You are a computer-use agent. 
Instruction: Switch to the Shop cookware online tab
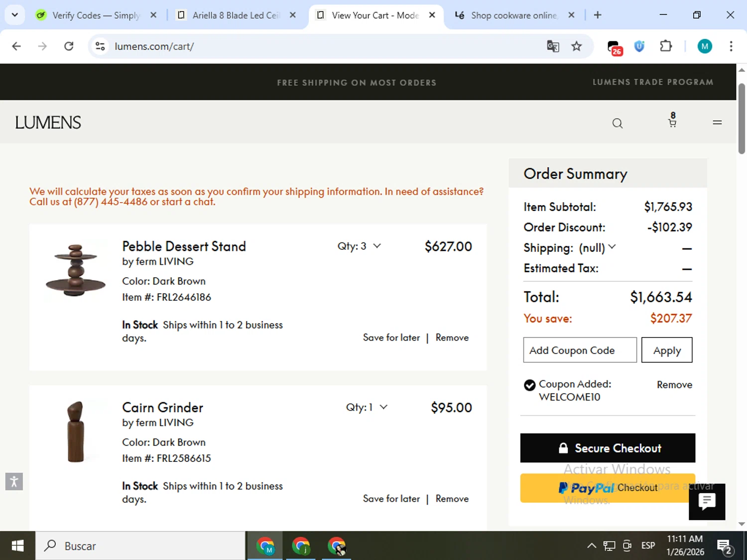(513, 15)
